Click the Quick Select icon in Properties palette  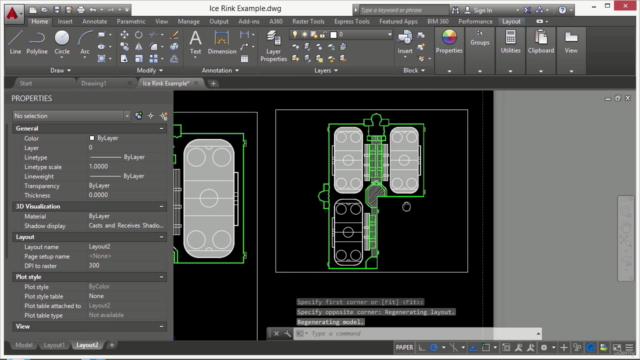click(164, 116)
